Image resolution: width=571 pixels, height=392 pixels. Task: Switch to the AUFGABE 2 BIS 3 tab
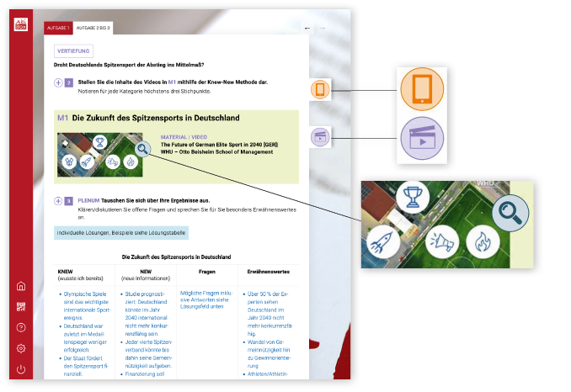(93, 29)
